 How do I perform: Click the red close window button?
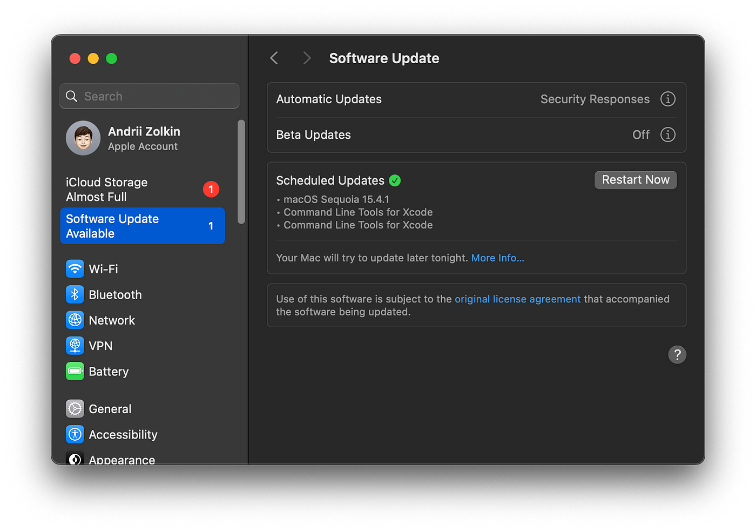pos(75,58)
